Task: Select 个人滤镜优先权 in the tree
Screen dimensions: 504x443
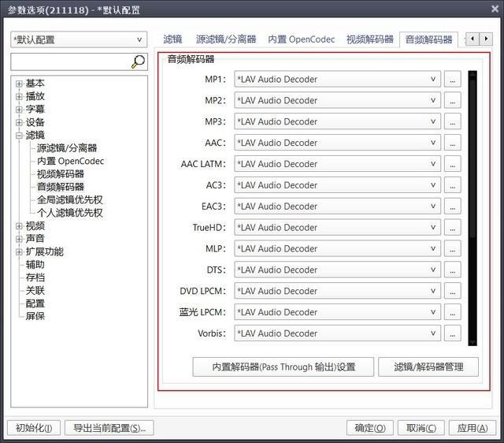Action: click(70, 213)
